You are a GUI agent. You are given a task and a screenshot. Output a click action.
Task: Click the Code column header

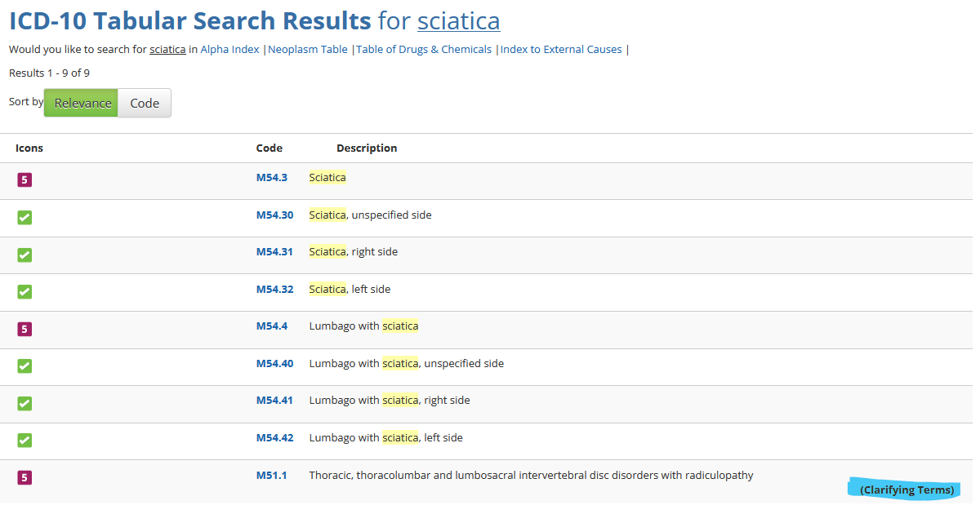point(269,148)
